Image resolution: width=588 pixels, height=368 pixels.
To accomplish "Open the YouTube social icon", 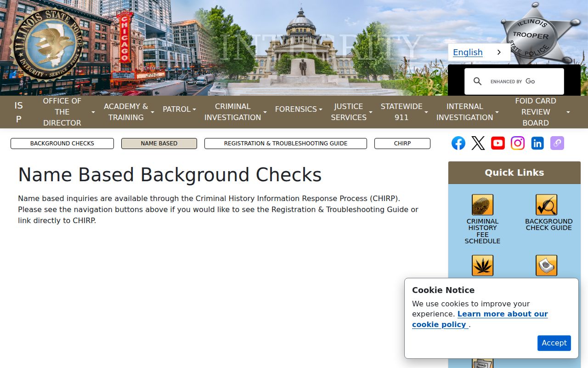I will coord(498,143).
